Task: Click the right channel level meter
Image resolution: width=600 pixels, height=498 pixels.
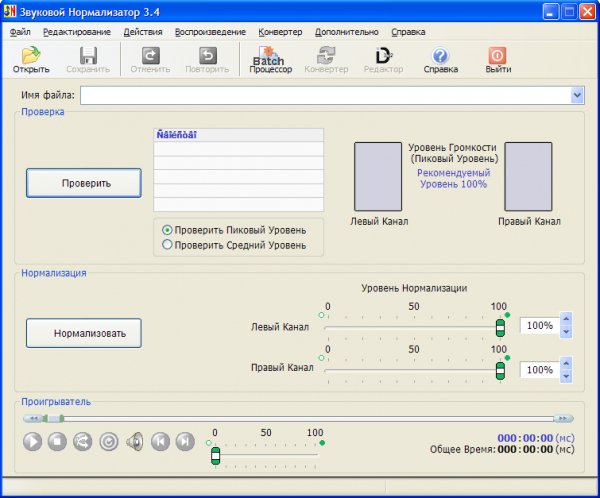Action: (x=528, y=176)
